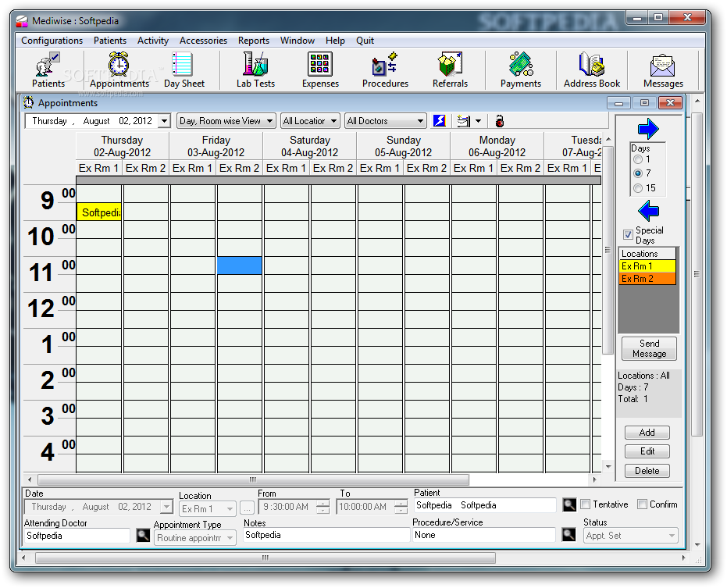Select the 15 days radio button
727x588 pixels.
(637, 188)
